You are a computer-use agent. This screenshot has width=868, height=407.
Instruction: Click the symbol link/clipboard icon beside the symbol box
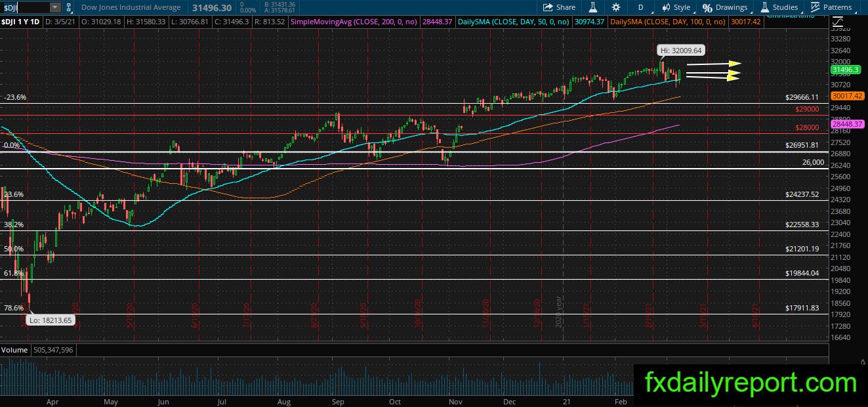click(70, 7)
